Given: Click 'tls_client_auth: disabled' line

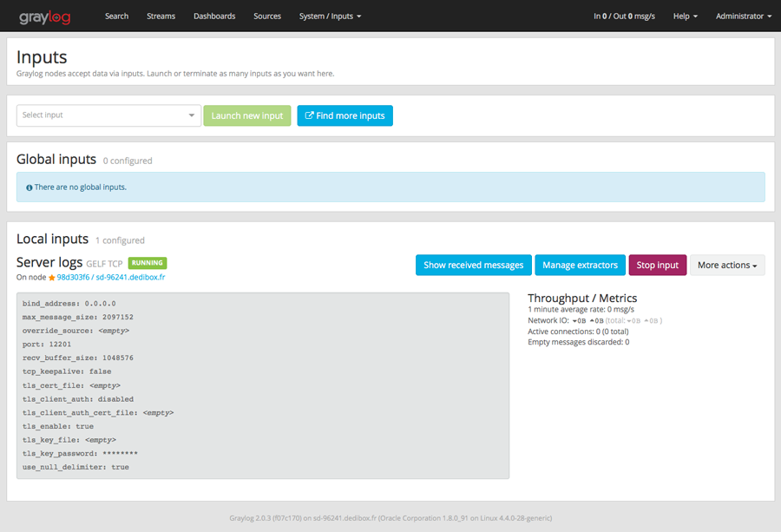Looking at the screenshot, I should (x=78, y=399).
